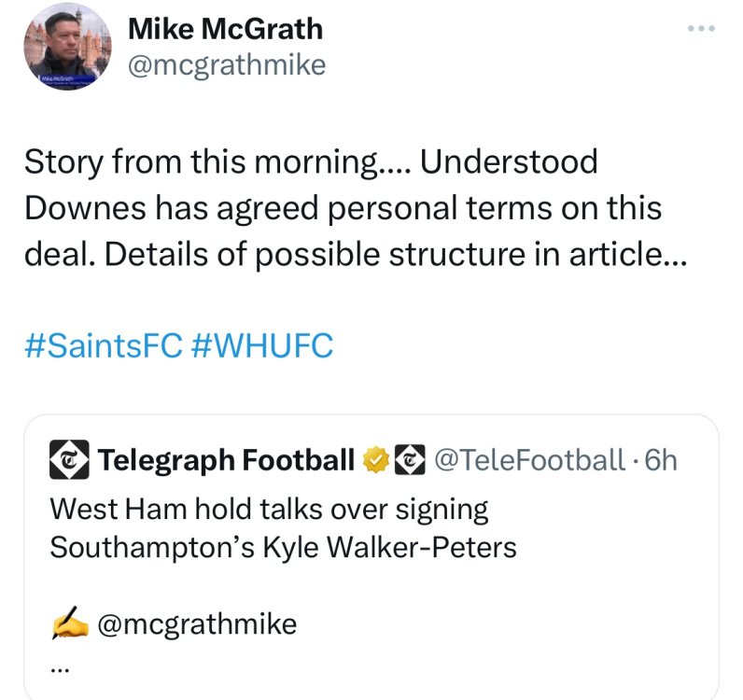The width and height of the screenshot is (743, 700).
Task: Click the 6h timestamp on quoted tweet
Action: (661, 459)
